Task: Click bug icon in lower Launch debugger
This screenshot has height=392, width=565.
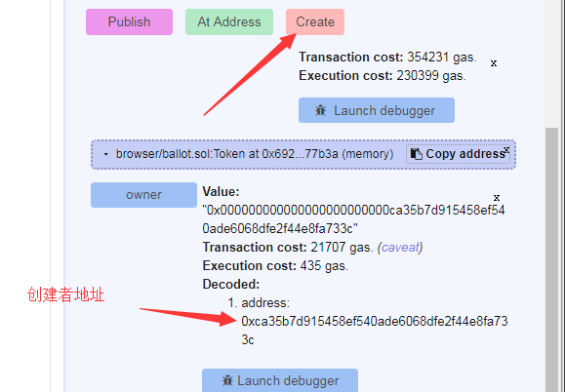Action: 227,380
